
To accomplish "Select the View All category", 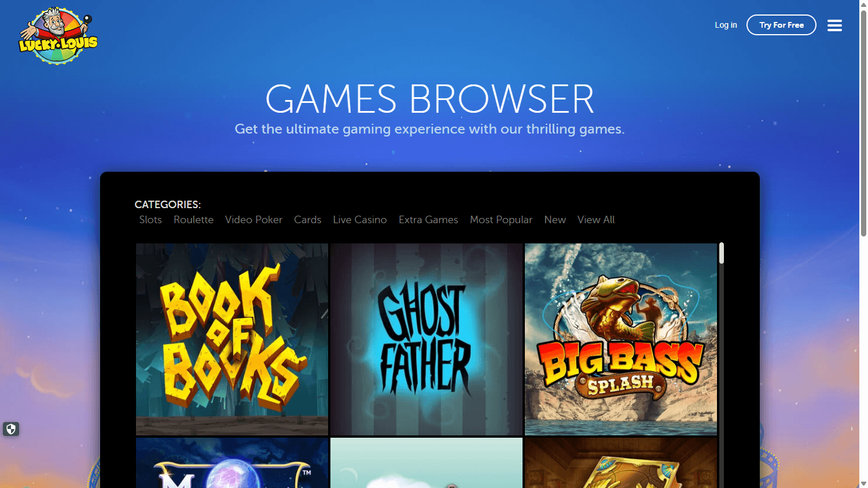I will 596,220.
